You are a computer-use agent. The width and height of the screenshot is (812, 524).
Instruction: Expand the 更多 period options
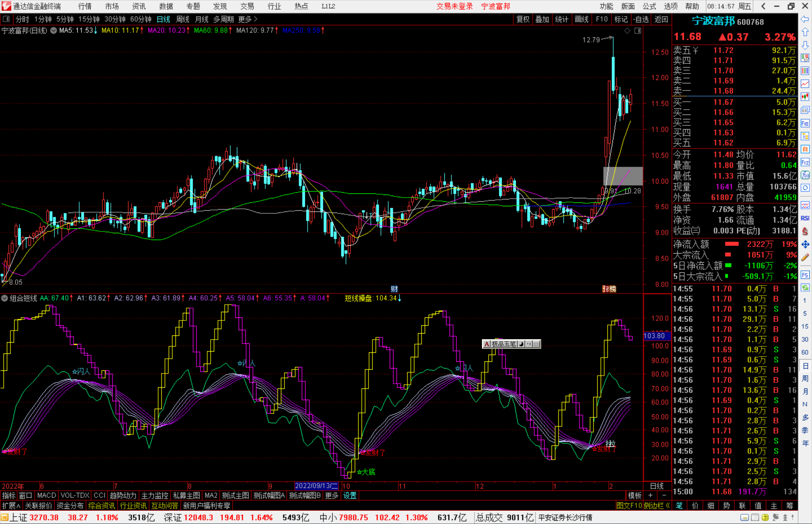(248, 19)
